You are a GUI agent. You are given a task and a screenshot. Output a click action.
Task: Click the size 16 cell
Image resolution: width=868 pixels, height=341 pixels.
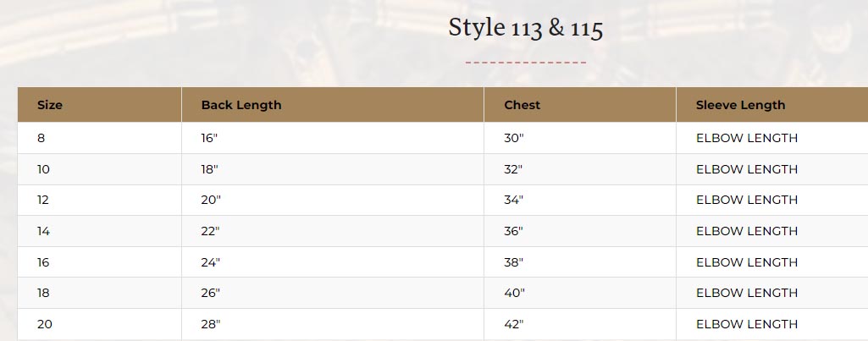click(43, 262)
